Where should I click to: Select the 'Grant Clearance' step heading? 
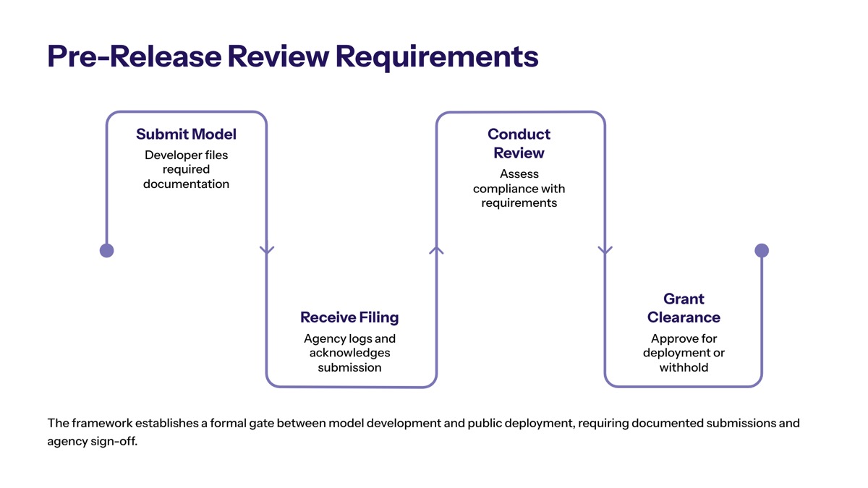[x=684, y=308]
